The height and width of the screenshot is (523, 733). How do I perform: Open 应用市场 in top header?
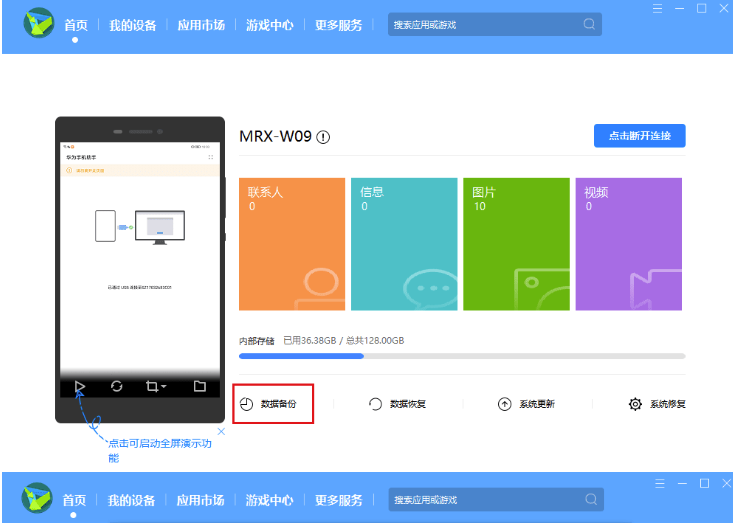[x=201, y=25]
